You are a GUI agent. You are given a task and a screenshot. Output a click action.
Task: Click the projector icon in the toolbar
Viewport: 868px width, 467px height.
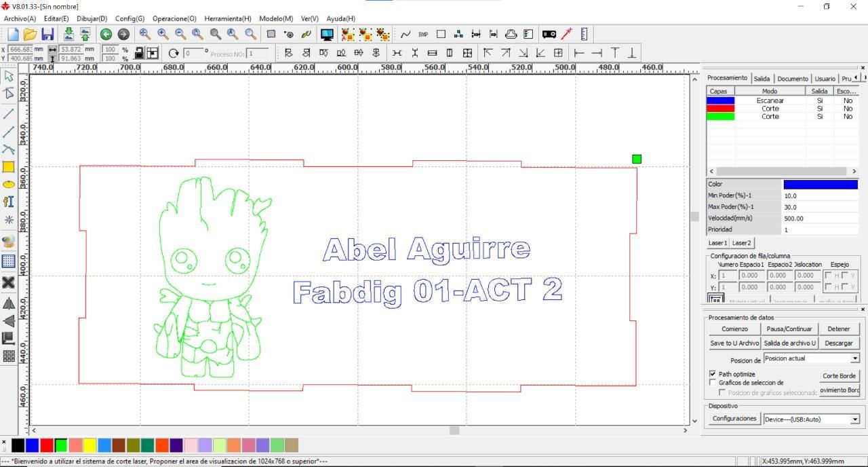click(549, 34)
